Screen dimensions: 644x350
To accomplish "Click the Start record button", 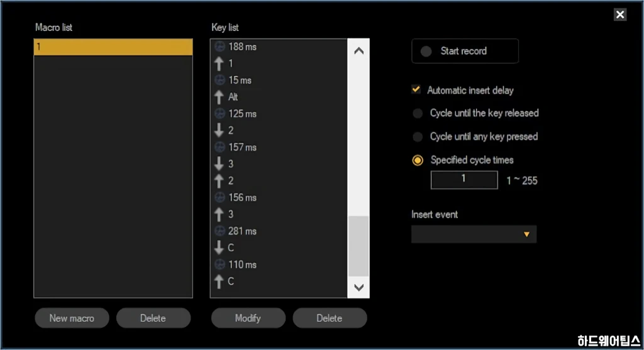I will pos(465,51).
